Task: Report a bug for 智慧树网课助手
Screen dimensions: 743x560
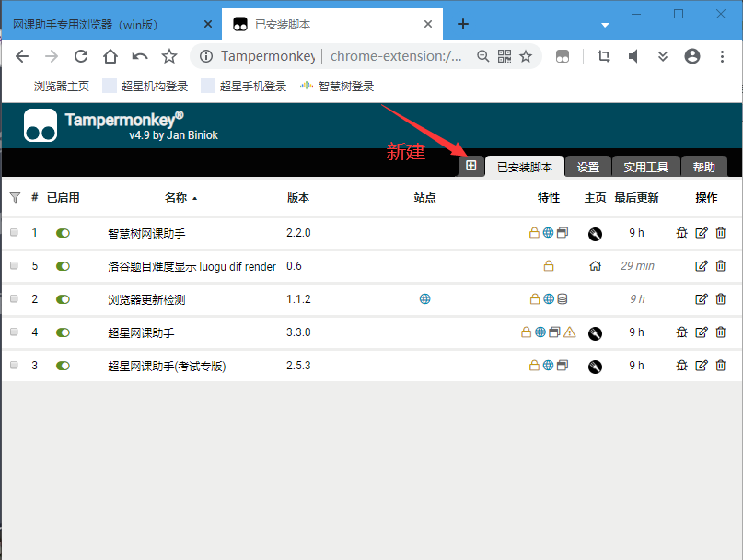Action: [681, 233]
